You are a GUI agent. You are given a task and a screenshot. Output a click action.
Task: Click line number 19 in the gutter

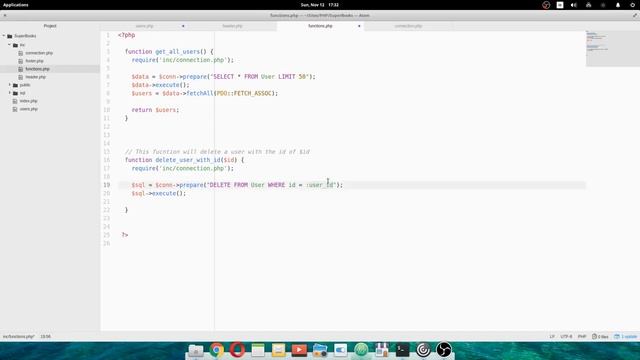107,185
